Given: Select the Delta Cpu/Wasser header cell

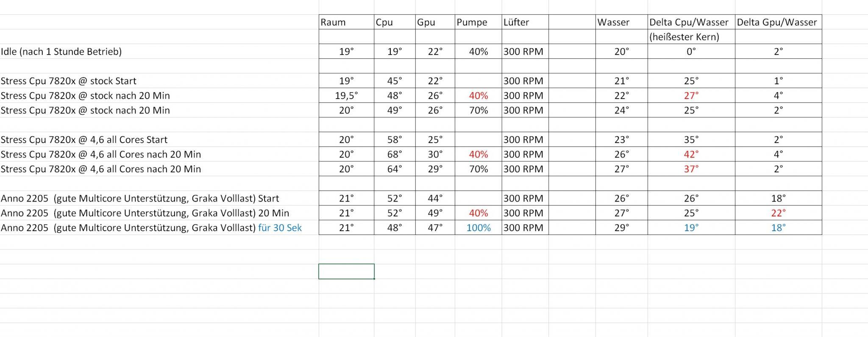Looking at the screenshot, I should click(x=691, y=22).
